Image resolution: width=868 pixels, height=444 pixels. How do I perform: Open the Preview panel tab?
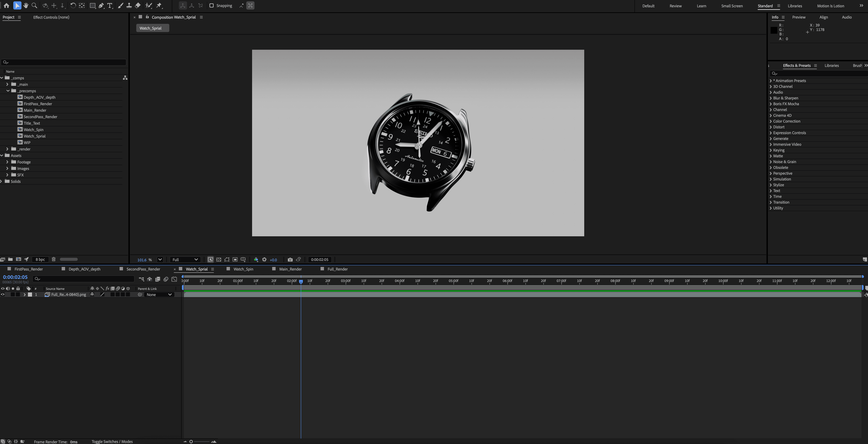click(x=799, y=17)
